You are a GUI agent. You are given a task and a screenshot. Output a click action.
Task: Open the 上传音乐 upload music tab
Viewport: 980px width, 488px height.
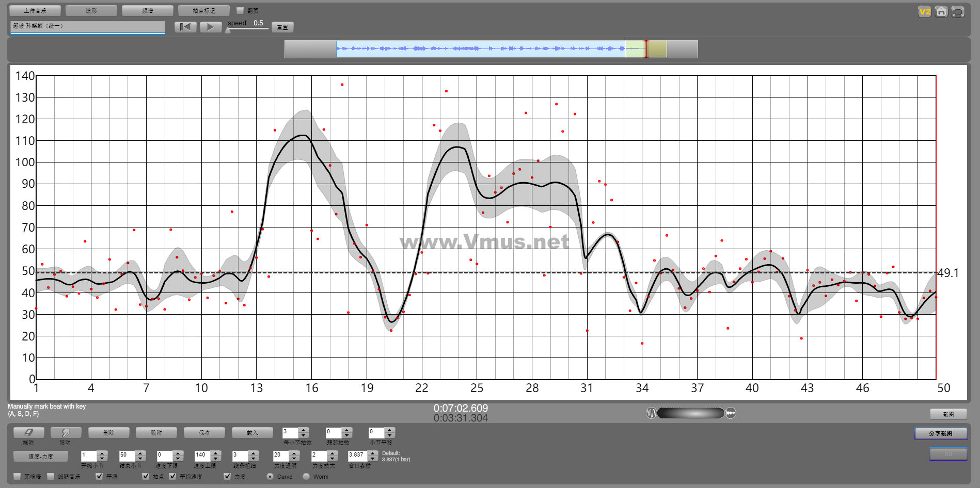[35, 10]
